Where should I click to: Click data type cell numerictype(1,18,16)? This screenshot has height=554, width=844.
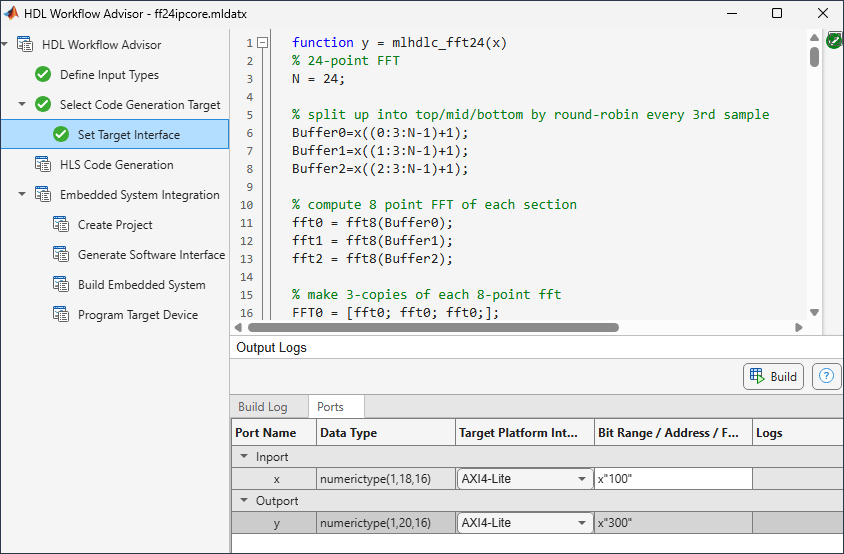click(386, 479)
